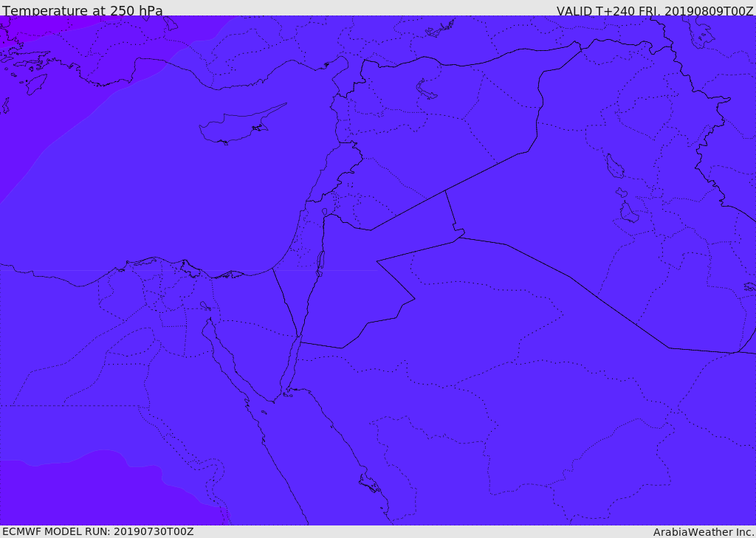Screen dimensions: 756x538
Task: Click the 'Temperature at 250 hPa' title text
Action: (83, 10)
